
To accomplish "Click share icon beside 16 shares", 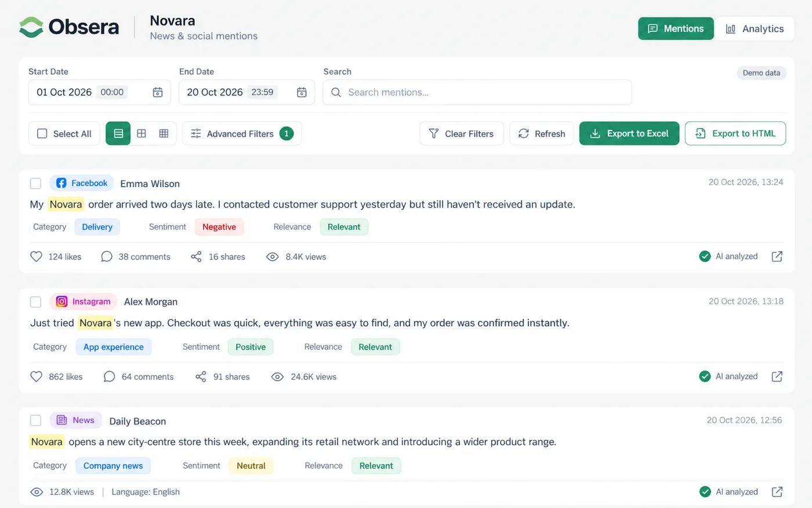I will click(197, 256).
